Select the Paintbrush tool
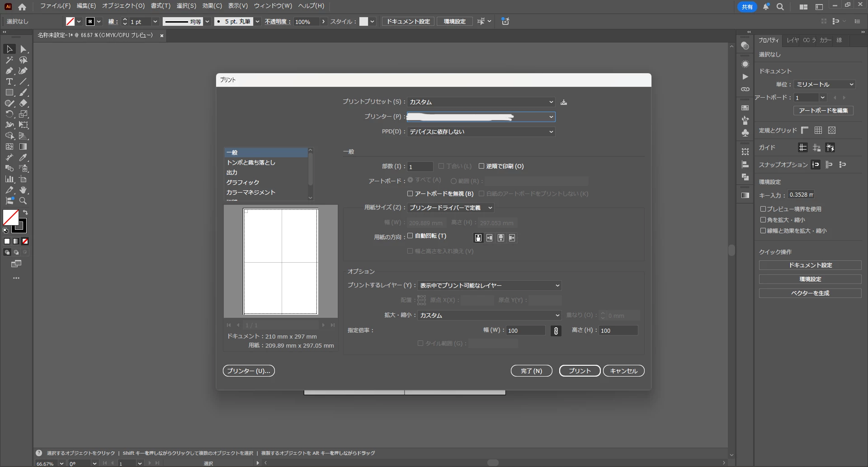Image resolution: width=868 pixels, height=467 pixels. 24,93
